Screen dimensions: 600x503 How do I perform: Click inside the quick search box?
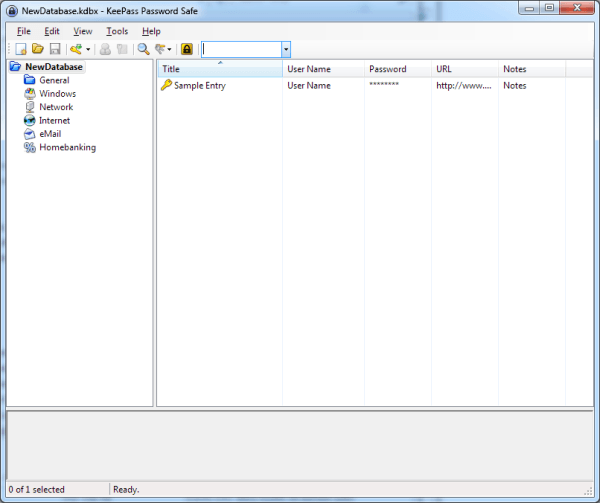[241, 49]
